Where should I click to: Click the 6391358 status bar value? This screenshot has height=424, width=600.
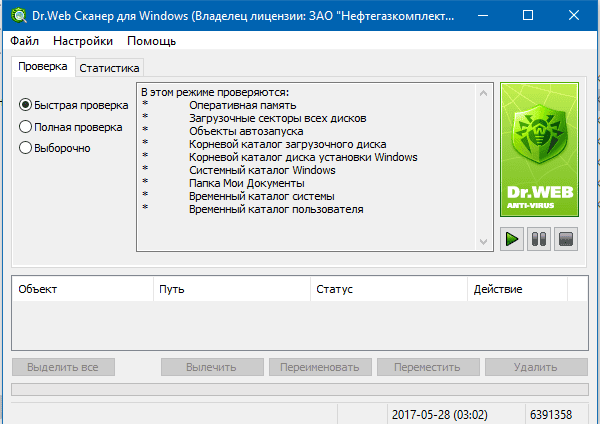551,414
